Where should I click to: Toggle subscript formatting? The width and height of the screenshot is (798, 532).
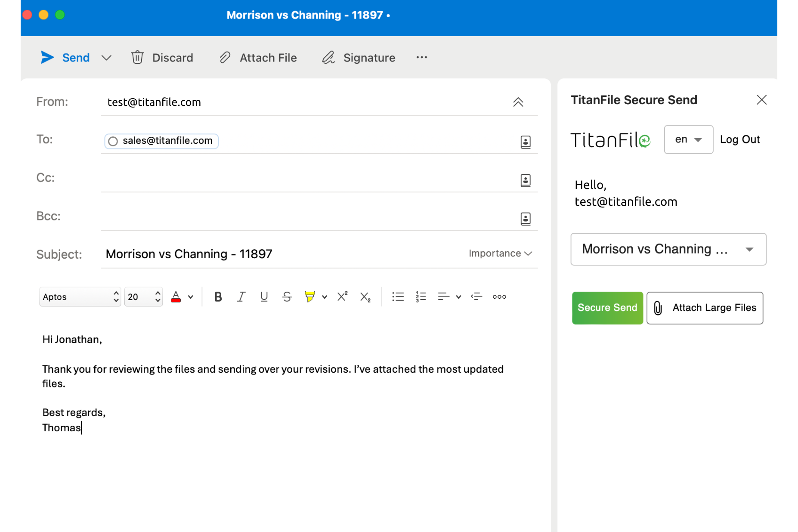click(365, 297)
